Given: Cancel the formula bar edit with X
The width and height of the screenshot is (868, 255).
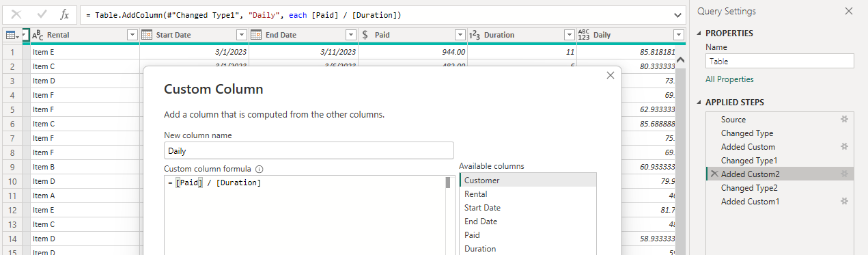Looking at the screenshot, I should click(16, 14).
